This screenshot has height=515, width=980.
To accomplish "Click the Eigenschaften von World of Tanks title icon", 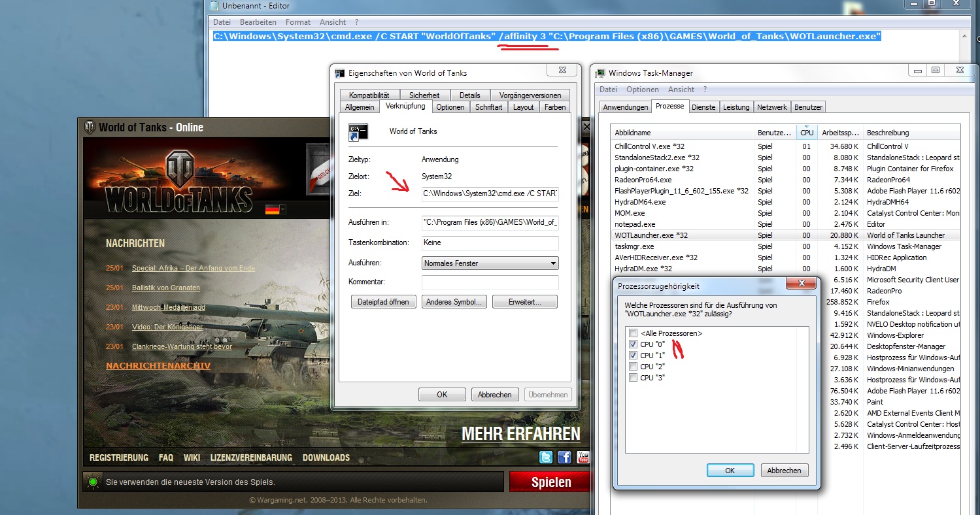I will (x=340, y=73).
